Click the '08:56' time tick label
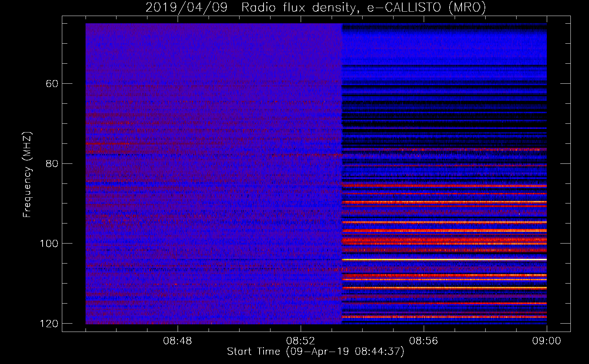This screenshot has height=364, width=589. (x=423, y=341)
